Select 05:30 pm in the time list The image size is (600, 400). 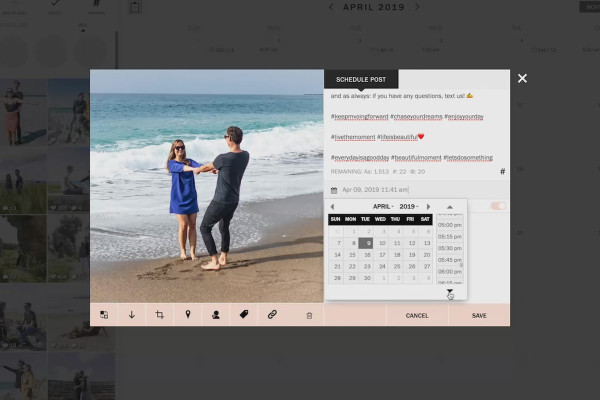pyautogui.click(x=450, y=248)
